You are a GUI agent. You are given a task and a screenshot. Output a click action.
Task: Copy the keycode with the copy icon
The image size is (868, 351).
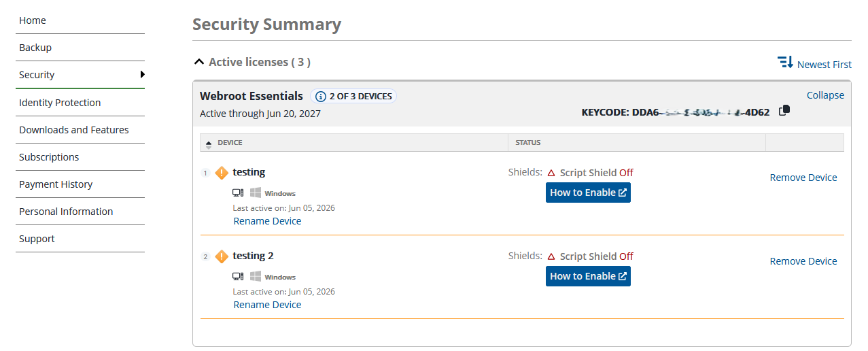tap(784, 110)
